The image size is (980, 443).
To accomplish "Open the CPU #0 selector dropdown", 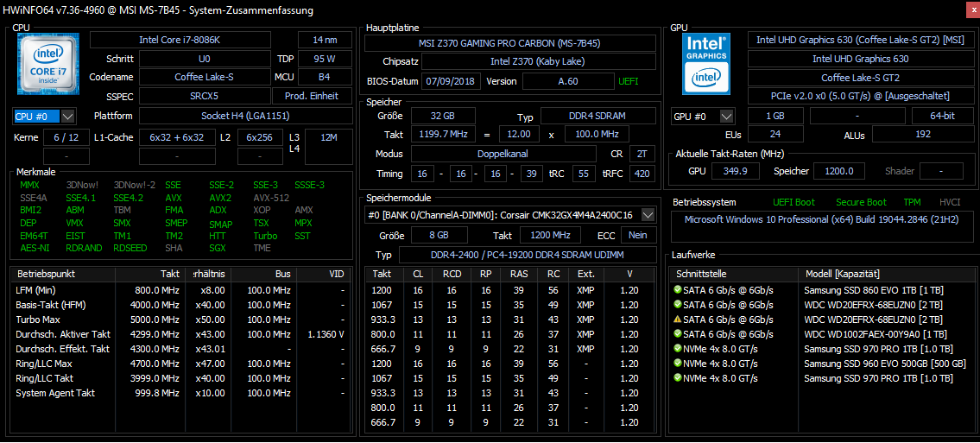I will (69, 117).
